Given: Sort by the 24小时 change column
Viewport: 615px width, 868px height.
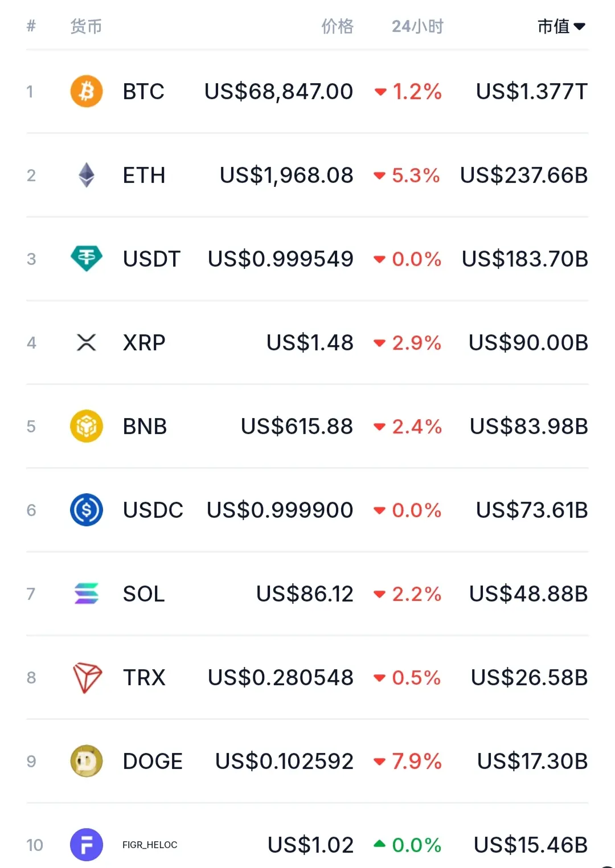Looking at the screenshot, I should tap(417, 26).
